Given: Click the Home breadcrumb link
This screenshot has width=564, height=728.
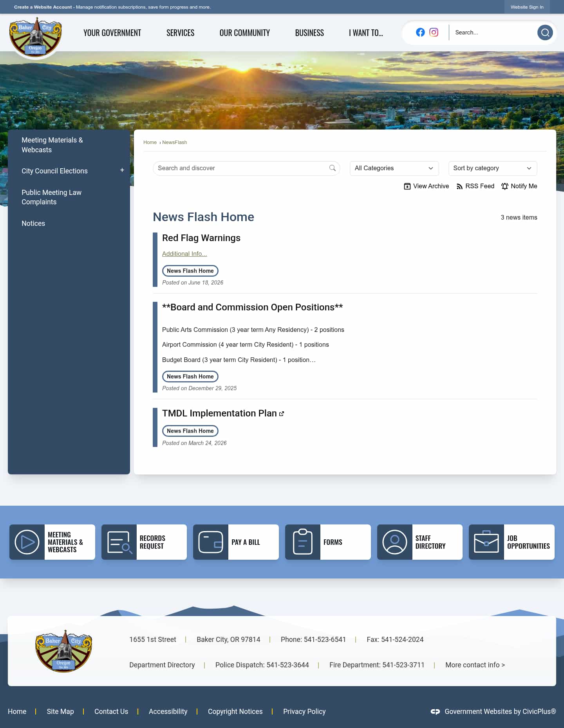Looking at the screenshot, I should 150,142.
